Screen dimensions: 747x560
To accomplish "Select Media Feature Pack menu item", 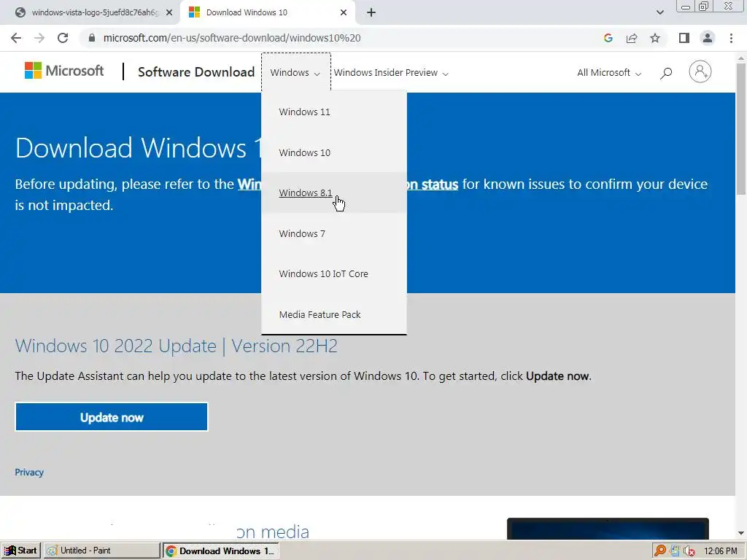I will [x=334, y=314].
